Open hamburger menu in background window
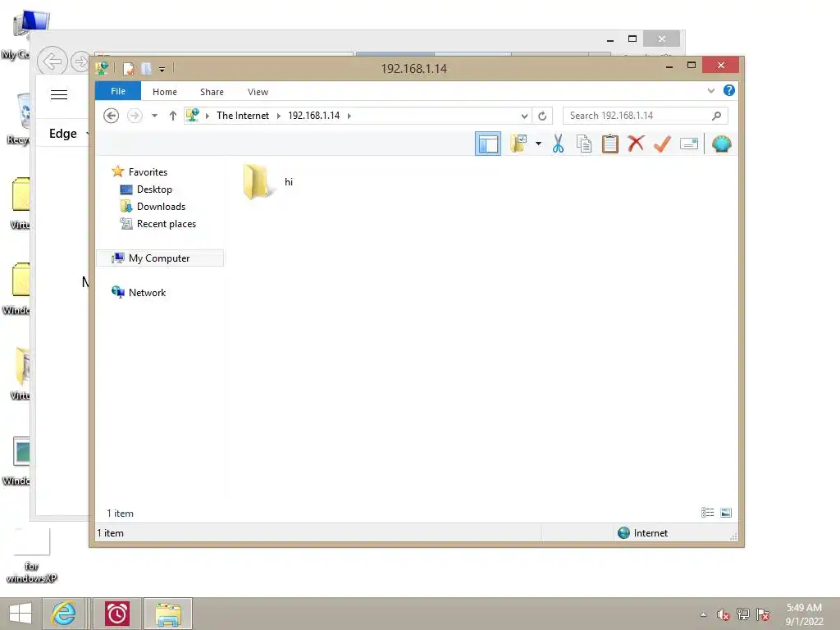This screenshot has height=630, width=840. (59, 95)
